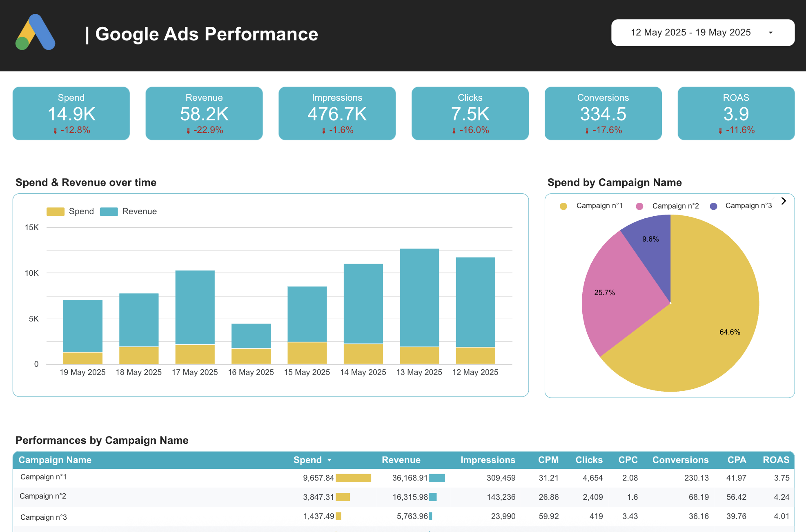Viewport: 806px width, 532px height.
Task: Toggle Campaign n°1 in pie legend
Action: 599,206
